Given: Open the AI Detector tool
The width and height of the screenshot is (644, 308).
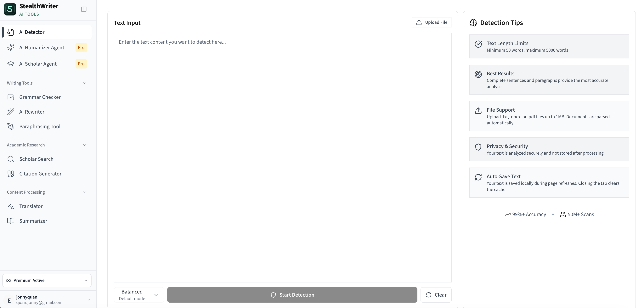Looking at the screenshot, I should pos(31,32).
